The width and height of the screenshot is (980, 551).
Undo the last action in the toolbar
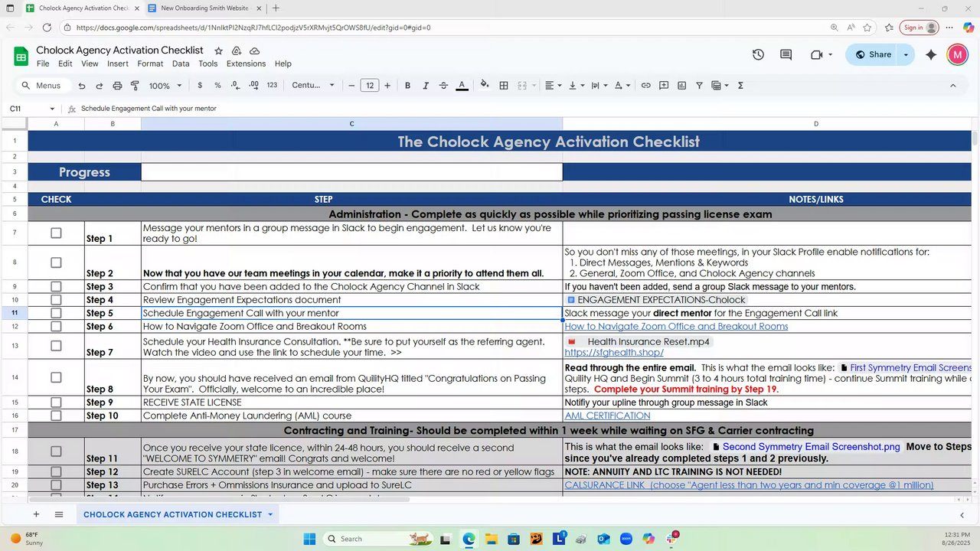82,86
